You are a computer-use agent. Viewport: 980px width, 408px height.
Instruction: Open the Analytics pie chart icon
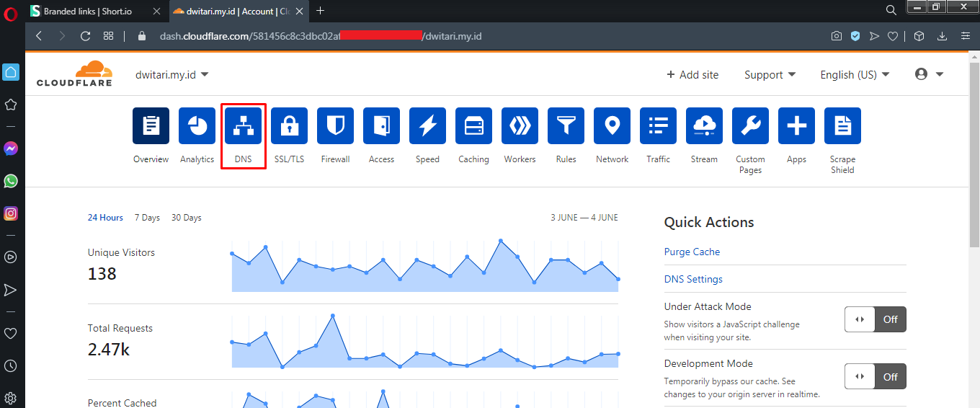(x=197, y=126)
